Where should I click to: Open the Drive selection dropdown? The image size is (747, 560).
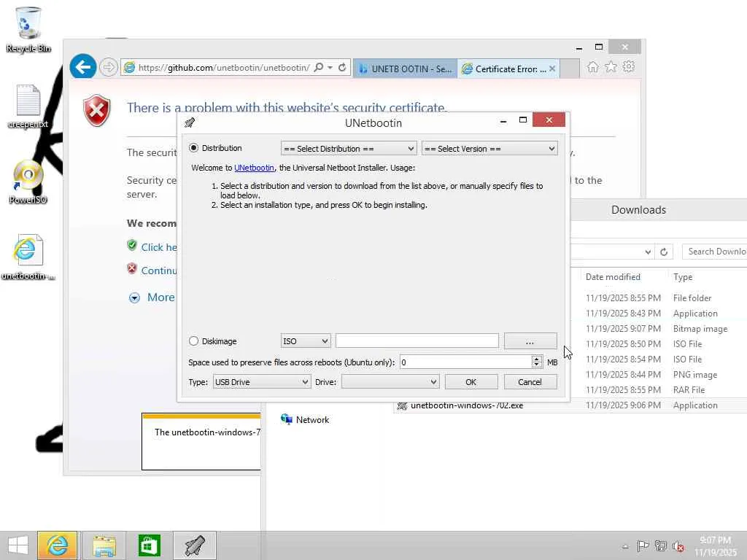(390, 382)
